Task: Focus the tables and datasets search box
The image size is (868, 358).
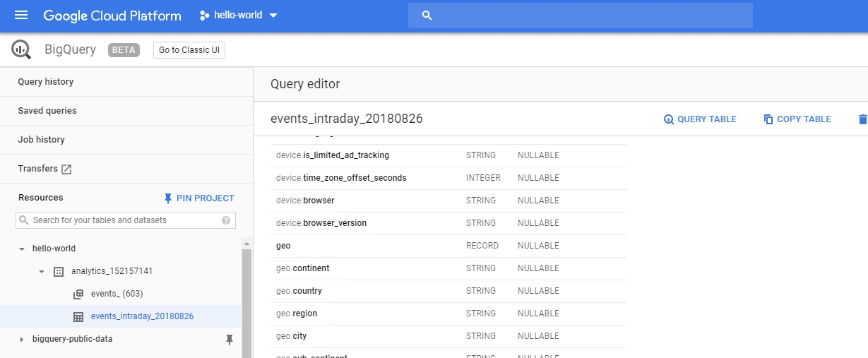Action: coord(126,220)
